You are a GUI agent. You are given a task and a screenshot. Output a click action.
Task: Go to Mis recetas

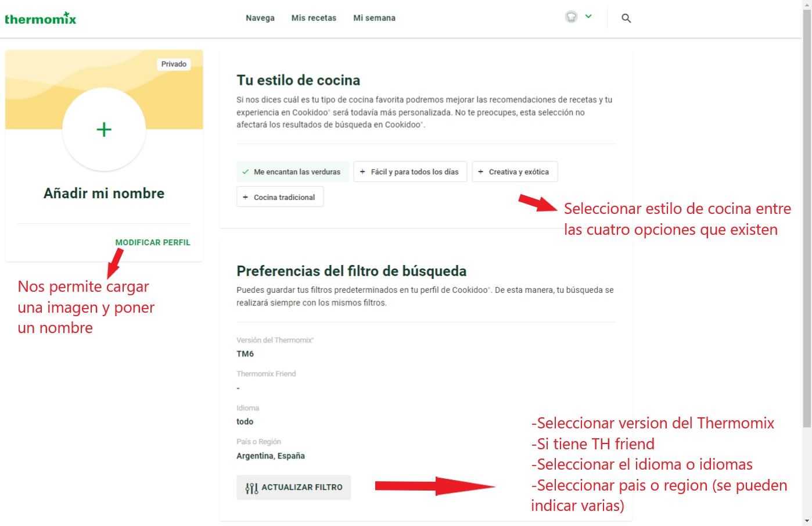click(x=314, y=18)
